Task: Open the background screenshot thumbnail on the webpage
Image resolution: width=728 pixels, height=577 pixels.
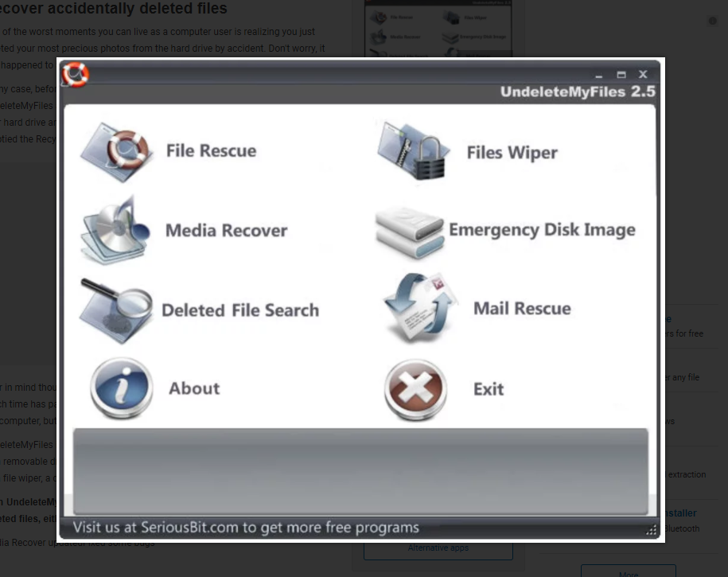Action: click(x=438, y=29)
